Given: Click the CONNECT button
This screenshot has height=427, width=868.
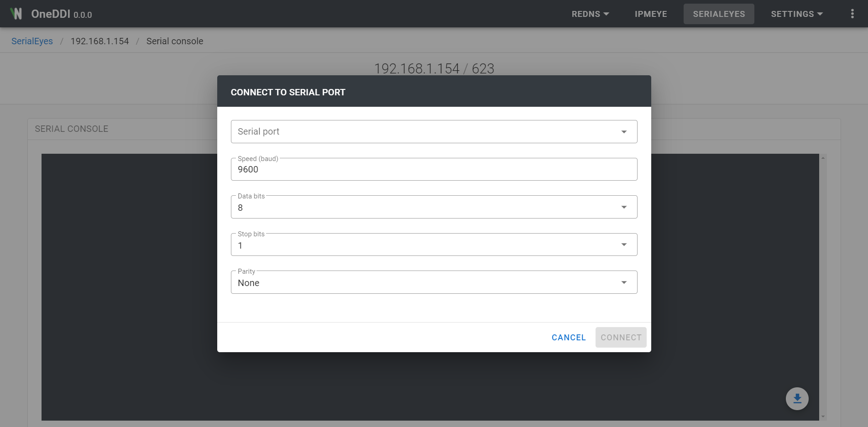Looking at the screenshot, I should pos(621,338).
